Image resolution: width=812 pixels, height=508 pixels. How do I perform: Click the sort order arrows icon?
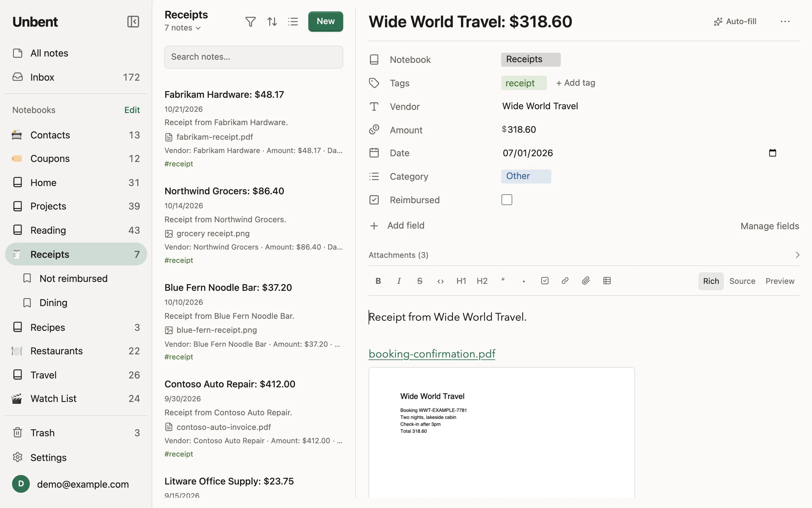click(272, 22)
